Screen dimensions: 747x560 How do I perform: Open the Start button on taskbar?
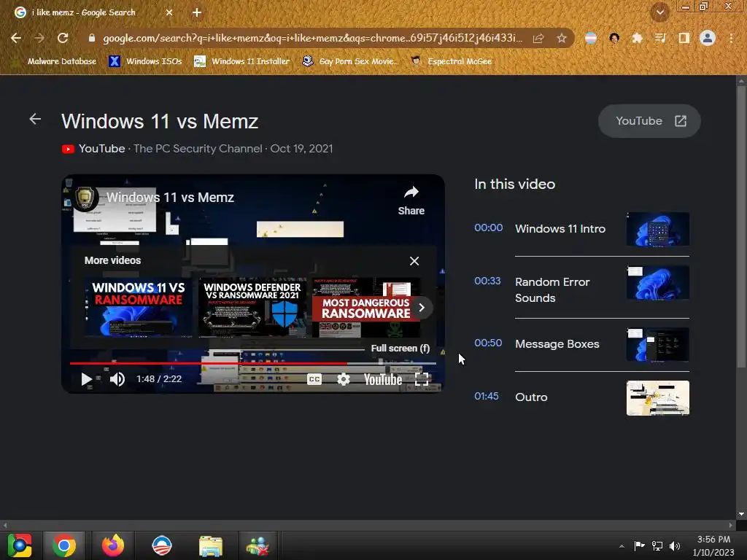[x=20, y=545]
